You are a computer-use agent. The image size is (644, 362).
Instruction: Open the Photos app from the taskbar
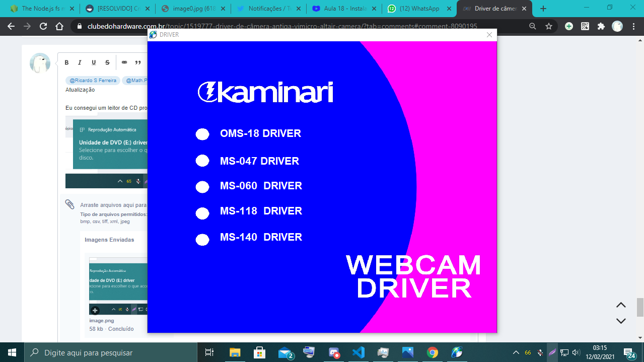(408, 352)
